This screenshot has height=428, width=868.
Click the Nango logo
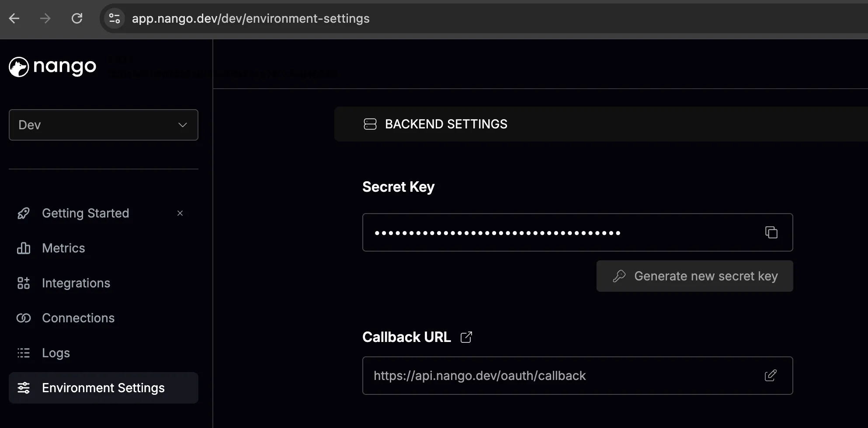click(x=52, y=66)
